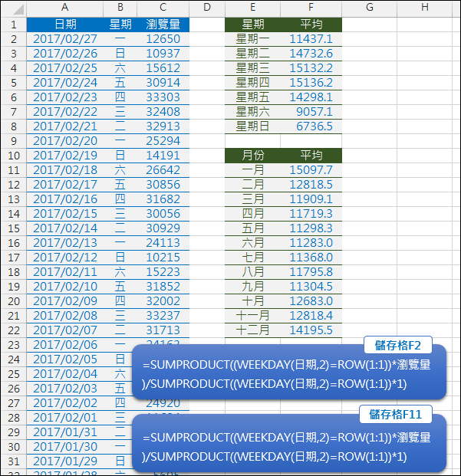Click page view value 31682

tap(163, 199)
